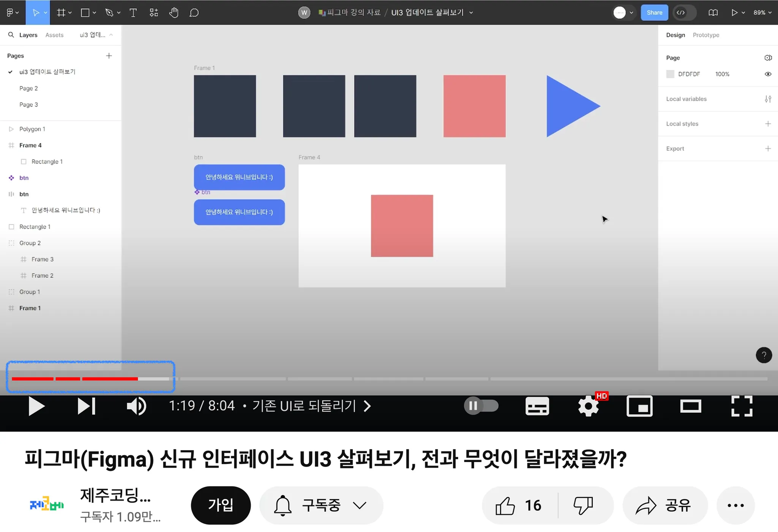This screenshot has width=778, height=532.
Task: Open the Frame tool dropdown arrow
Action: click(70, 13)
